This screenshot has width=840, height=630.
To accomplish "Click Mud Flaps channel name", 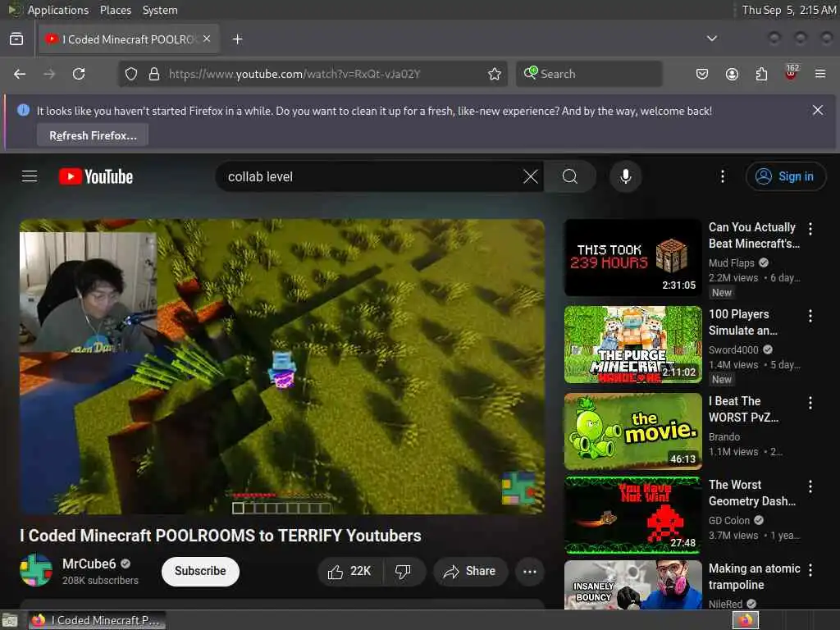I will point(731,262).
